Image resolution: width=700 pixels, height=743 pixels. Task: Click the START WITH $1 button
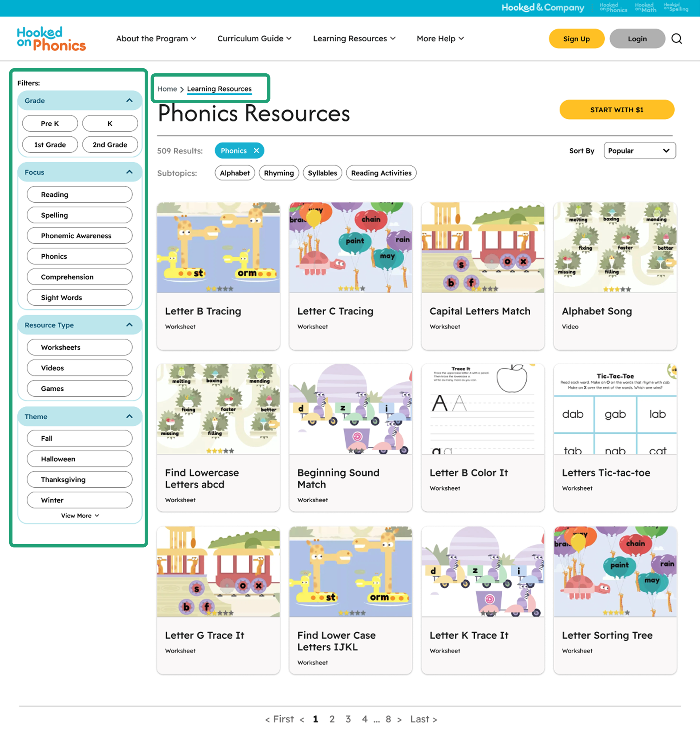click(x=617, y=110)
